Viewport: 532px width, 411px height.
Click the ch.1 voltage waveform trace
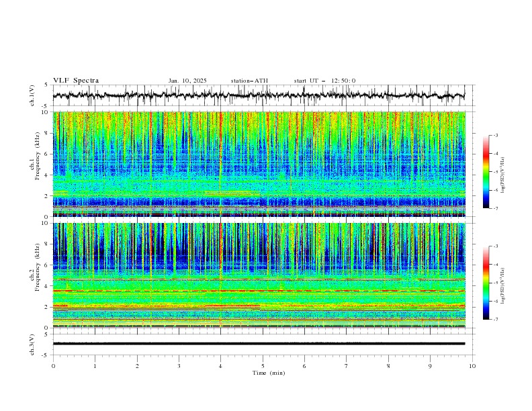pos(259,95)
